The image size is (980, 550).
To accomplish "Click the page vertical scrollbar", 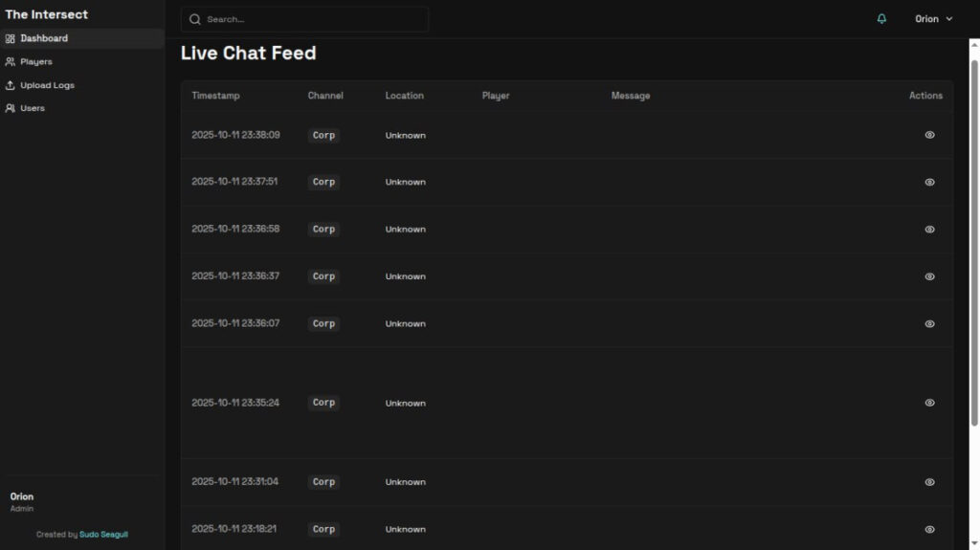I will (974, 239).
